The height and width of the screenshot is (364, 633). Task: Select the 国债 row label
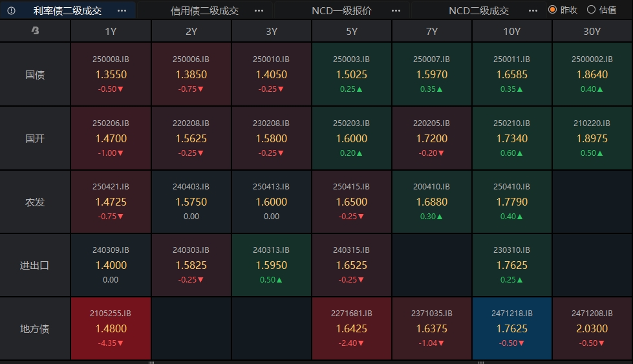[35, 74]
